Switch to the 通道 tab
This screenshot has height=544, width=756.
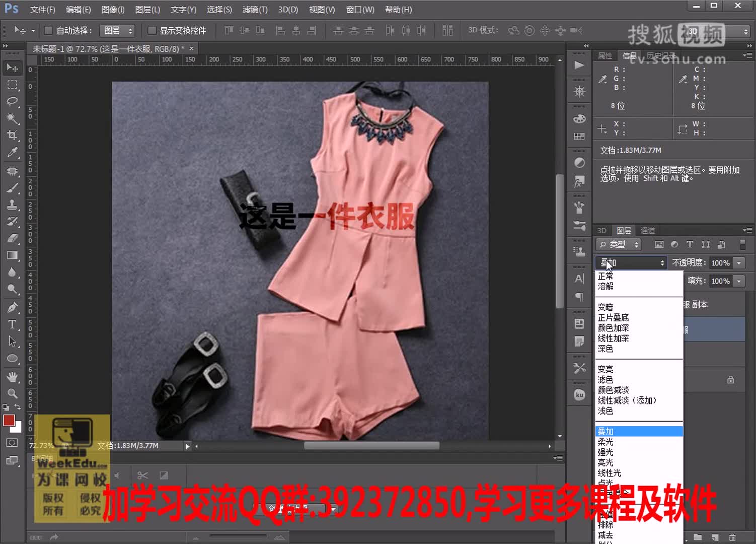(x=648, y=230)
